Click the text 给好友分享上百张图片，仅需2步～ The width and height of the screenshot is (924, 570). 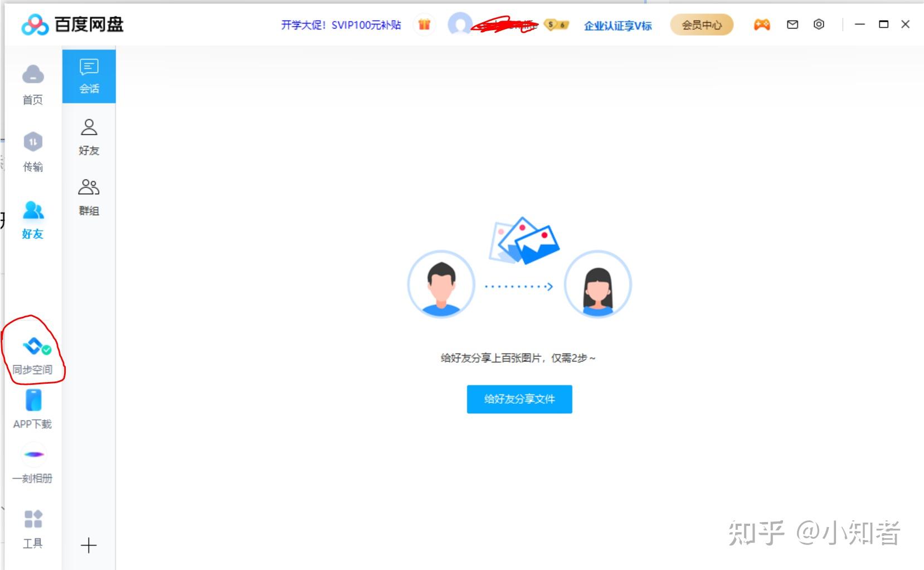point(518,358)
